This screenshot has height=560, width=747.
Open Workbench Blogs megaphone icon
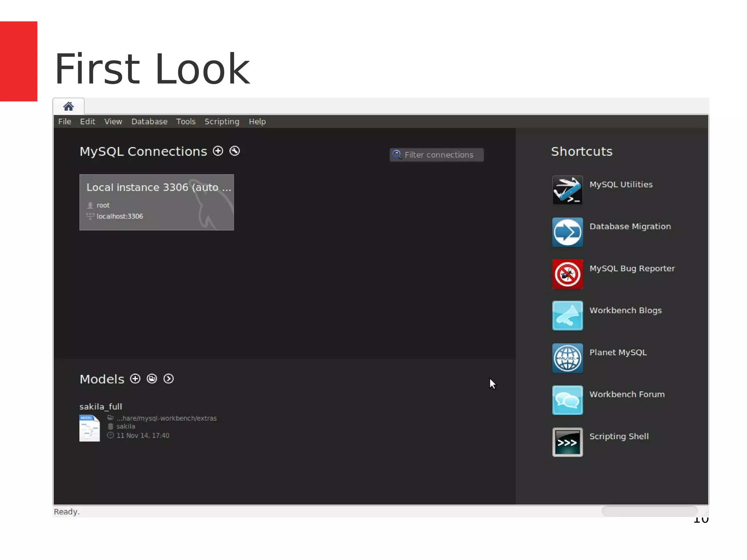[x=568, y=316]
